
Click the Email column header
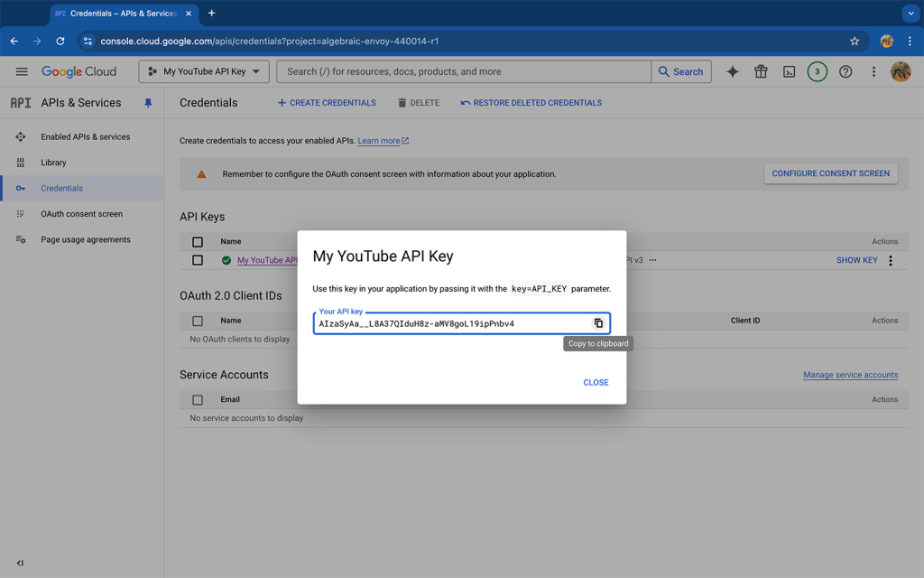point(230,400)
